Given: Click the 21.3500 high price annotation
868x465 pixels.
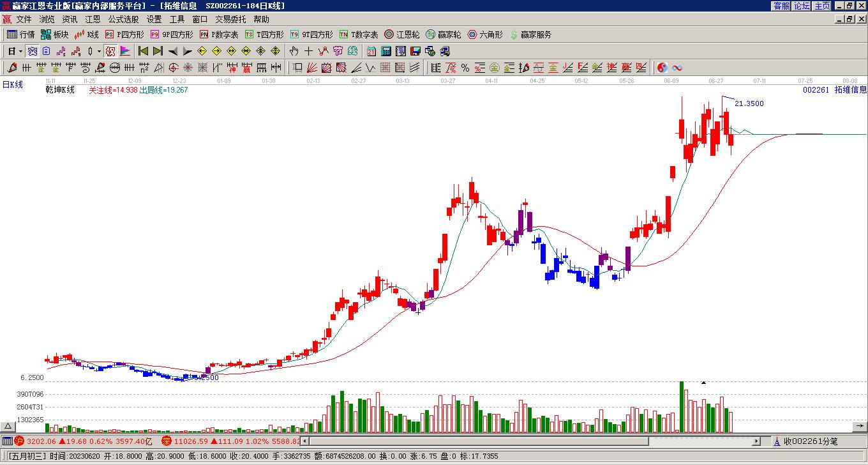Looking at the screenshot, I should tap(749, 103).
